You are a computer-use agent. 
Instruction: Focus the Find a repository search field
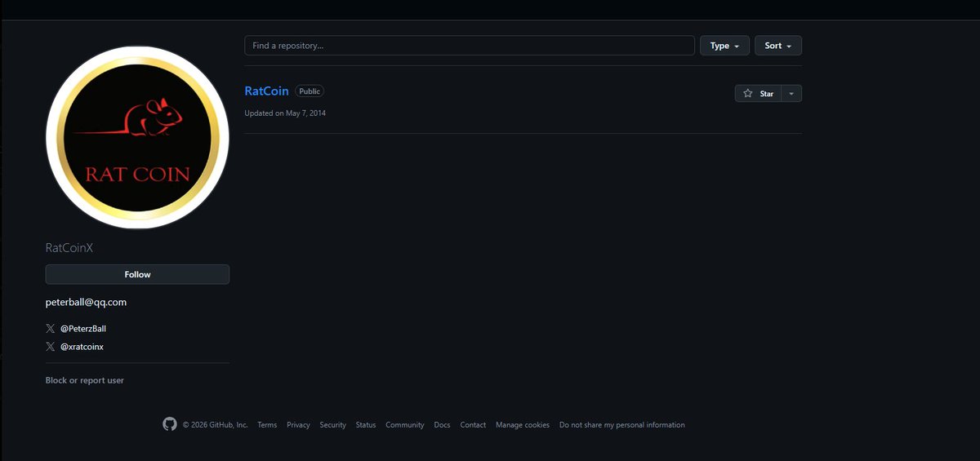pos(470,46)
